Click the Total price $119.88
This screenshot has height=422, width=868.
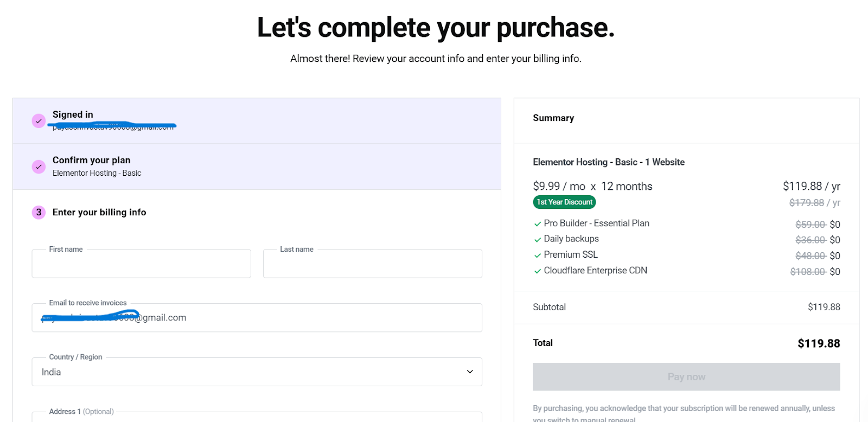818,343
